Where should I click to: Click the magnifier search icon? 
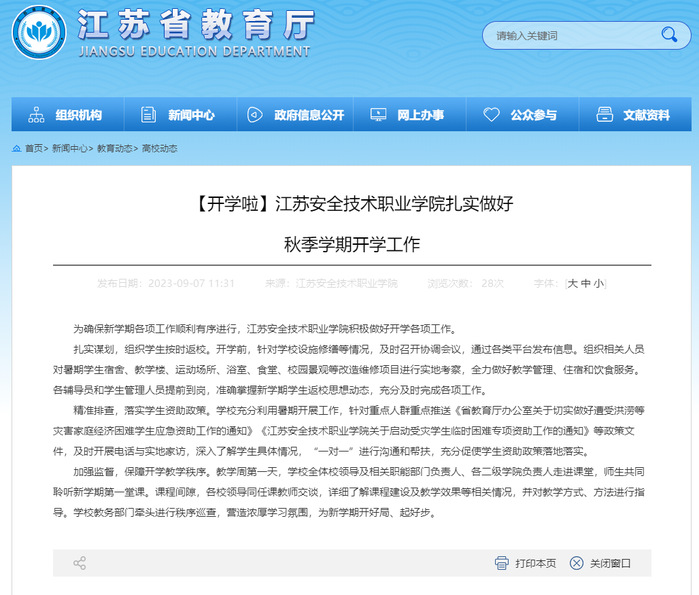pyautogui.click(x=668, y=35)
